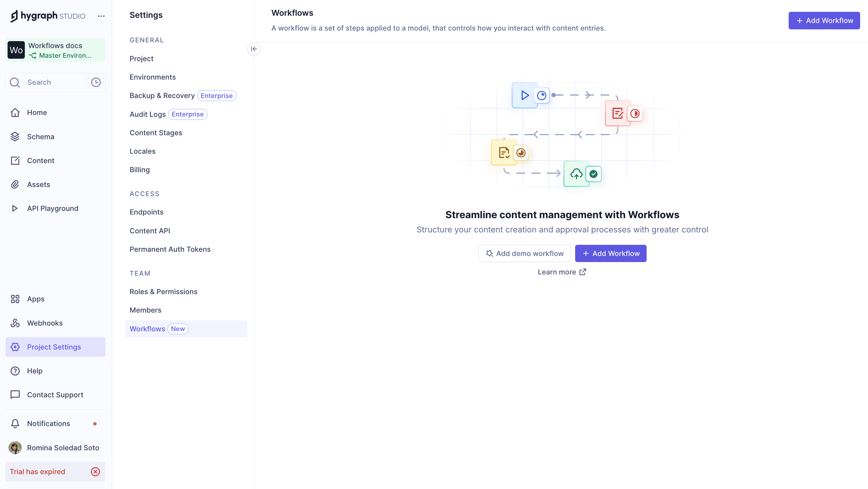The width and height of the screenshot is (868, 489).
Task: Open Romina Soledad Soto profile avatar
Action: (x=15, y=448)
